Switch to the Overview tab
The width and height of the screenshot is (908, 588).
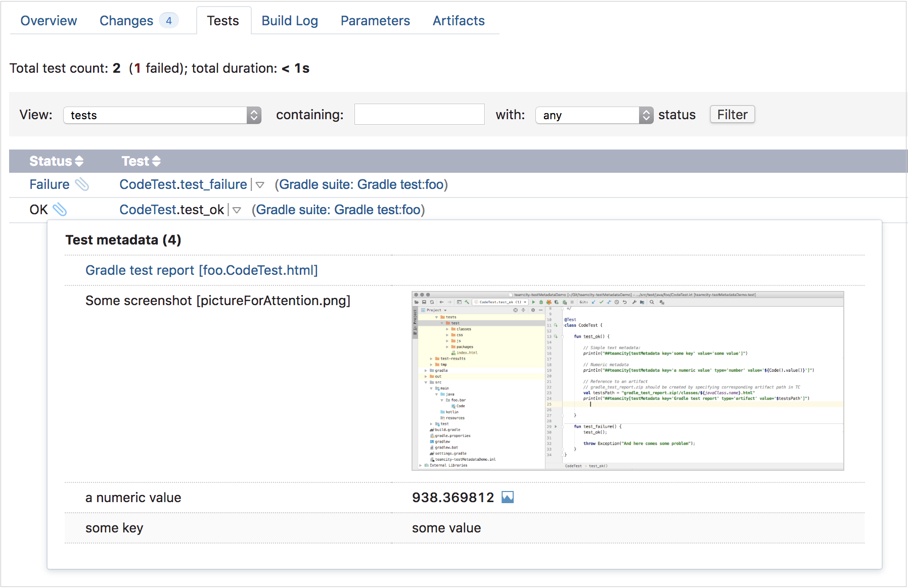49,21
